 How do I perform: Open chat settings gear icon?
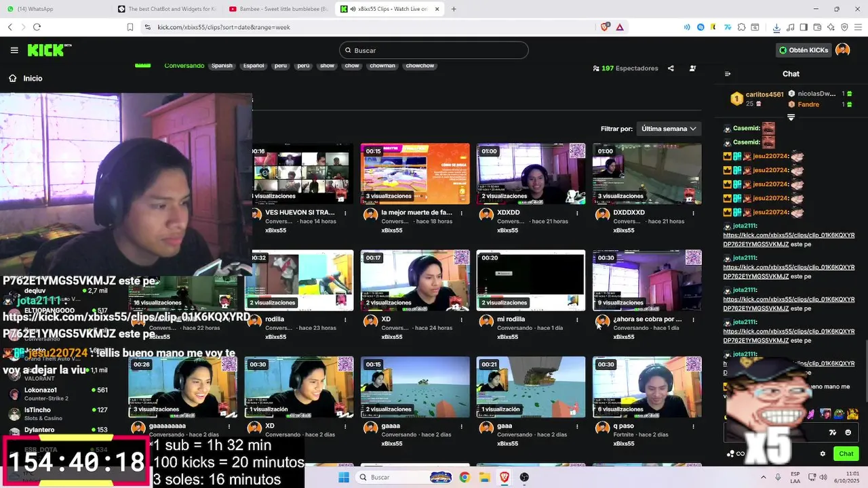tap(823, 454)
